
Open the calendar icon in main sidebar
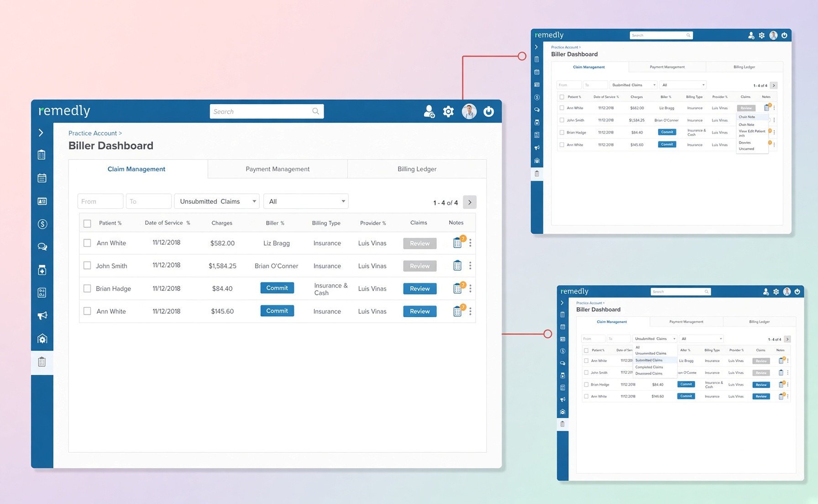(42, 178)
